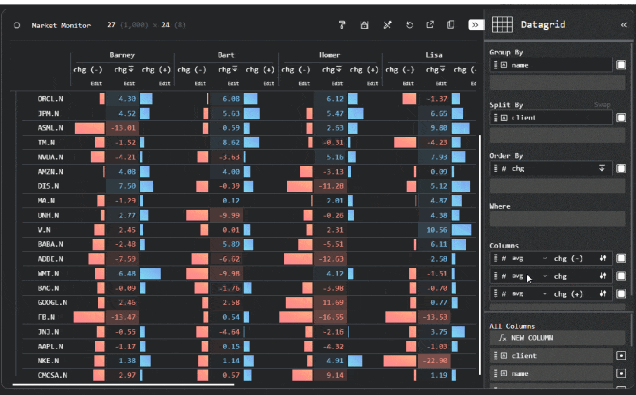Viewport: 636px width, 395px height.
Task: Click the Datagrid plugin grid icon
Action: (x=502, y=24)
